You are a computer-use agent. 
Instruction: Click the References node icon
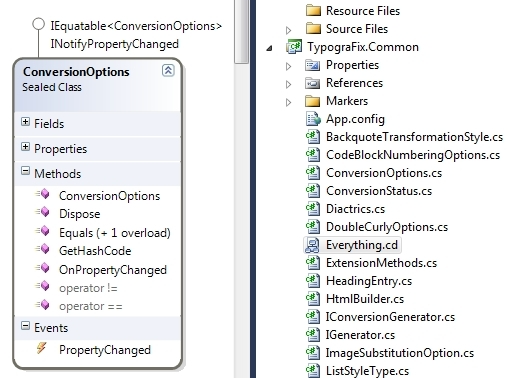pos(313,83)
